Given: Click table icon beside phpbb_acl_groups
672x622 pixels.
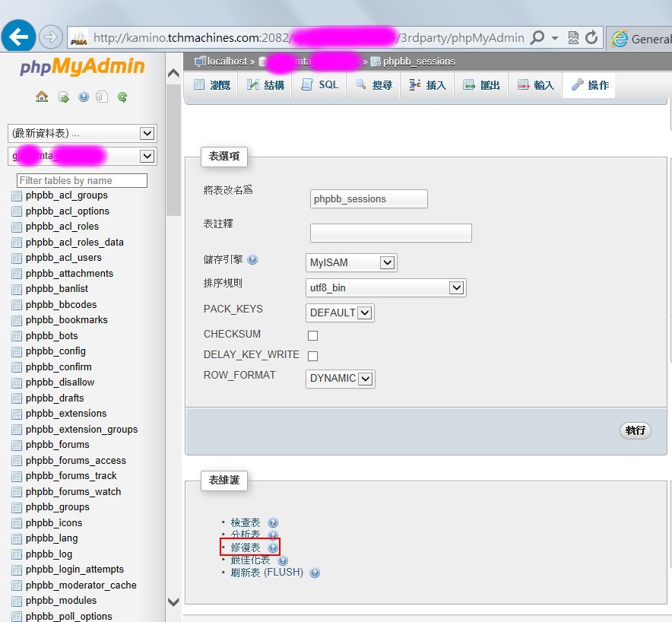Looking at the screenshot, I should point(17,196).
